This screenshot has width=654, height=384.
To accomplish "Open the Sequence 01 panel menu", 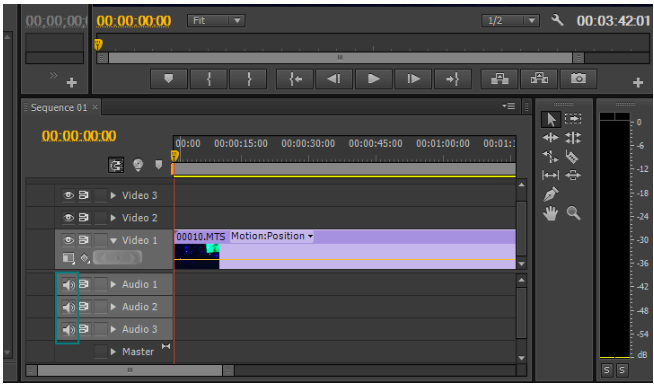I will click(x=509, y=107).
